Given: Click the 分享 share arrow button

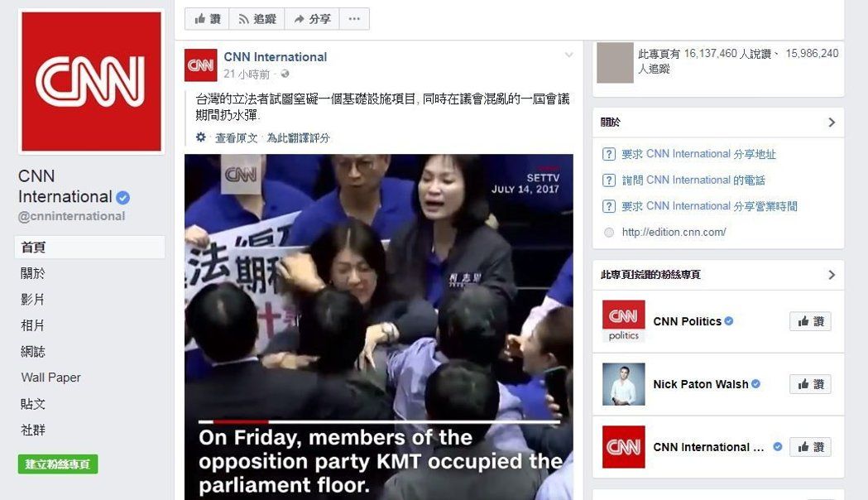Looking at the screenshot, I should pos(312,19).
